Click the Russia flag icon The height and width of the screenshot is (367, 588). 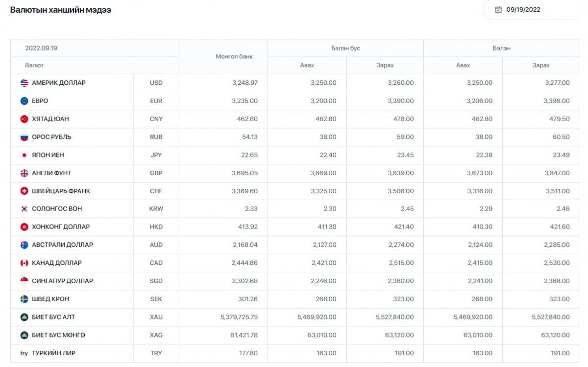[x=24, y=137]
